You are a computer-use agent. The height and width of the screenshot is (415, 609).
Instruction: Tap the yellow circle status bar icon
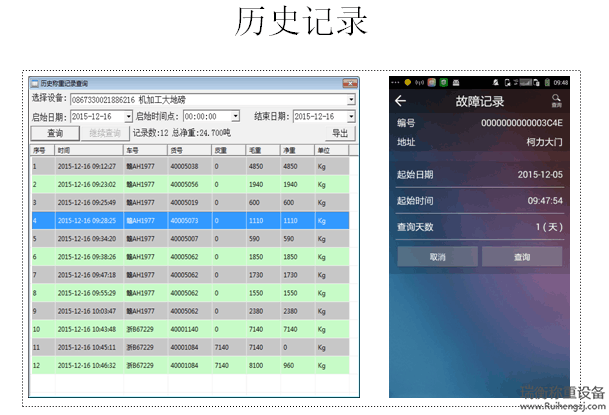point(408,82)
